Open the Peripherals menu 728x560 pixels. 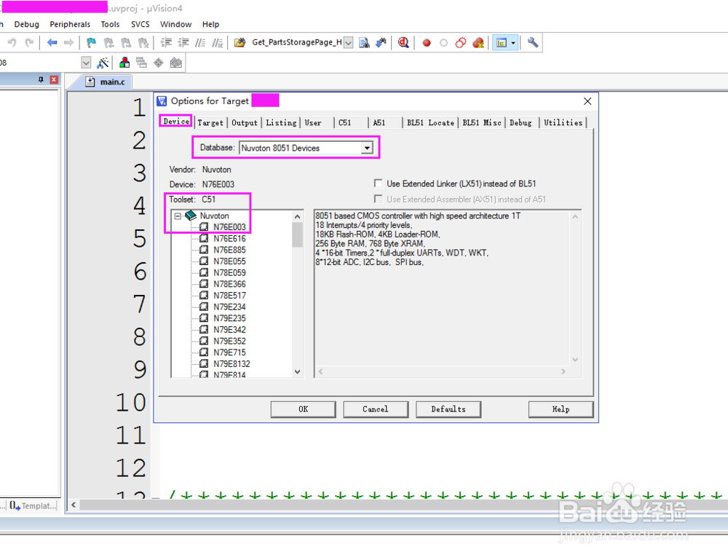click(x=70, y=24)
